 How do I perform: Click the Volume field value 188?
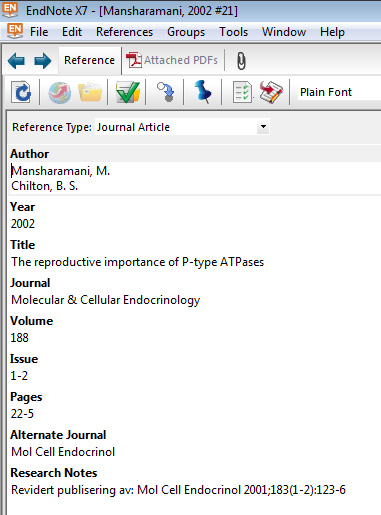click(x=20, y=338)
